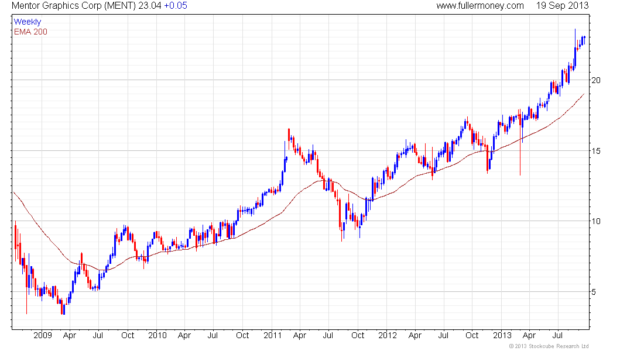Click the 10 price axis label
Screen dimensions: 644x351
coord(595,222)
